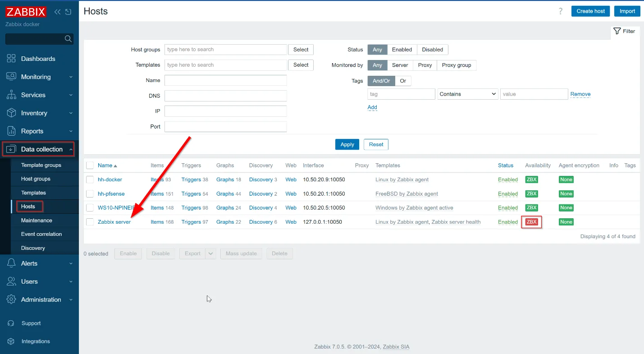Set Monitored by filter to Proxy
The image size is (644, 354).
(425, 65)
